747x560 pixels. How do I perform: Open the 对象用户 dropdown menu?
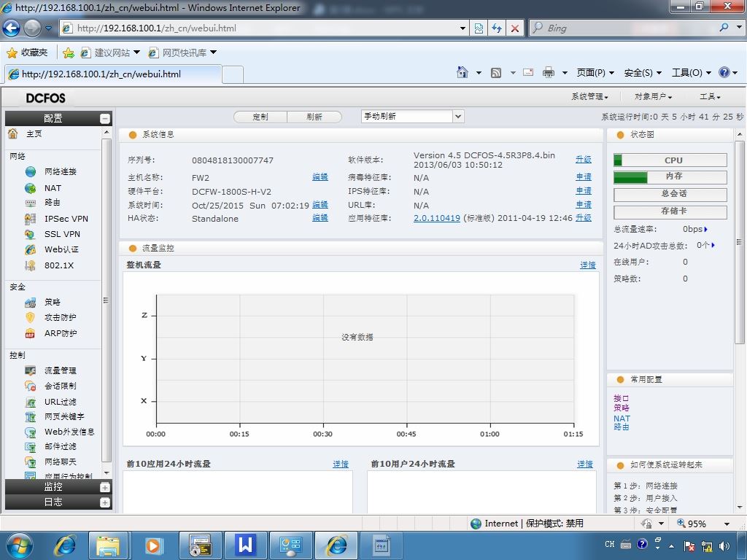(653, 97)
